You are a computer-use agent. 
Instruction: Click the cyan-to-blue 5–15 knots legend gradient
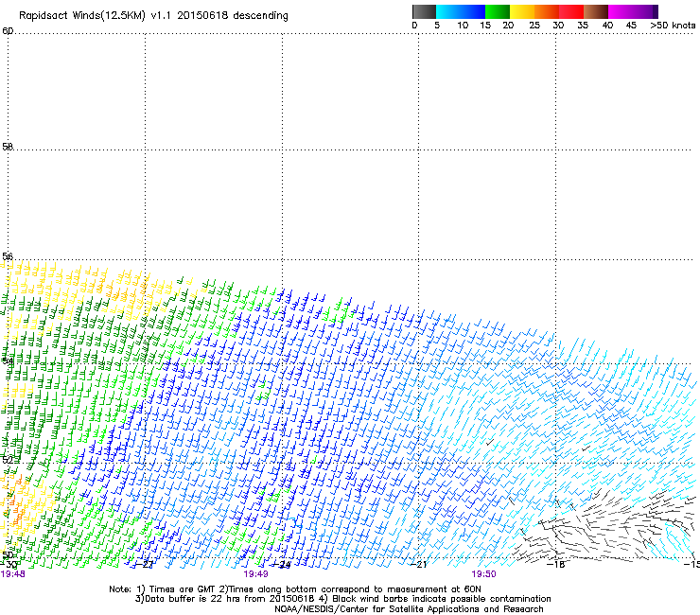461,11
